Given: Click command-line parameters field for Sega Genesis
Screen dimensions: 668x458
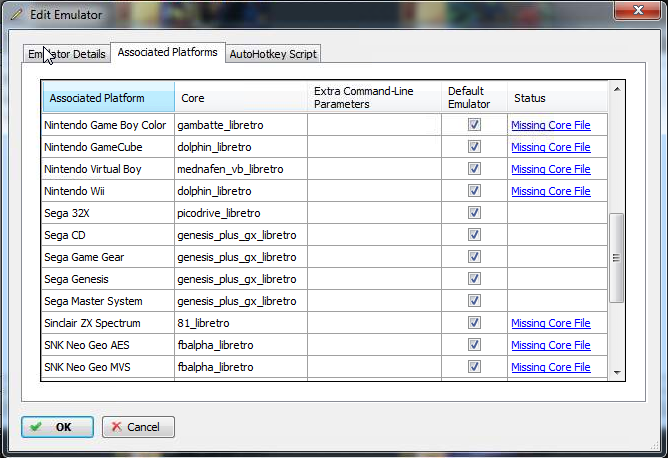Looking at the screenshot, I should [x=374, y=279].
